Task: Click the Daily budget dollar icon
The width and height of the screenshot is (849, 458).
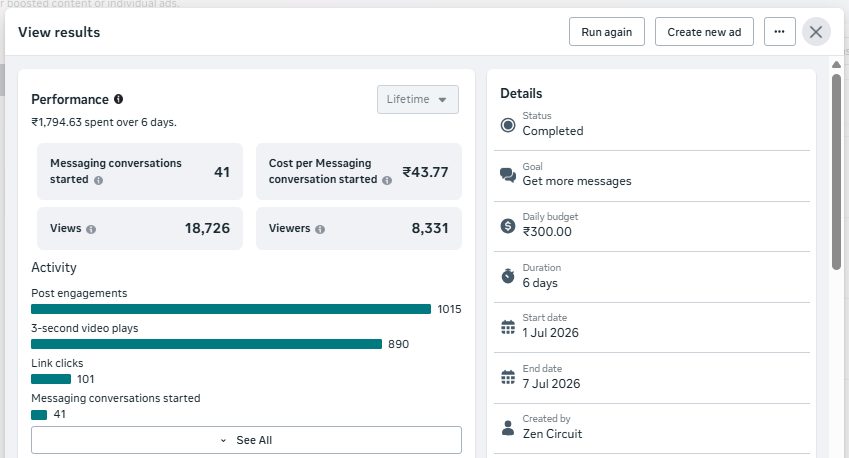Action: tap(508, 226)
